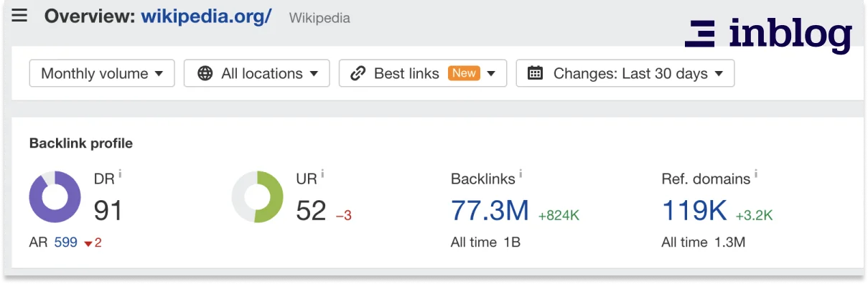Click the +824K backlinks change
This screenshot has height=284, width=868.
point(559,214)
